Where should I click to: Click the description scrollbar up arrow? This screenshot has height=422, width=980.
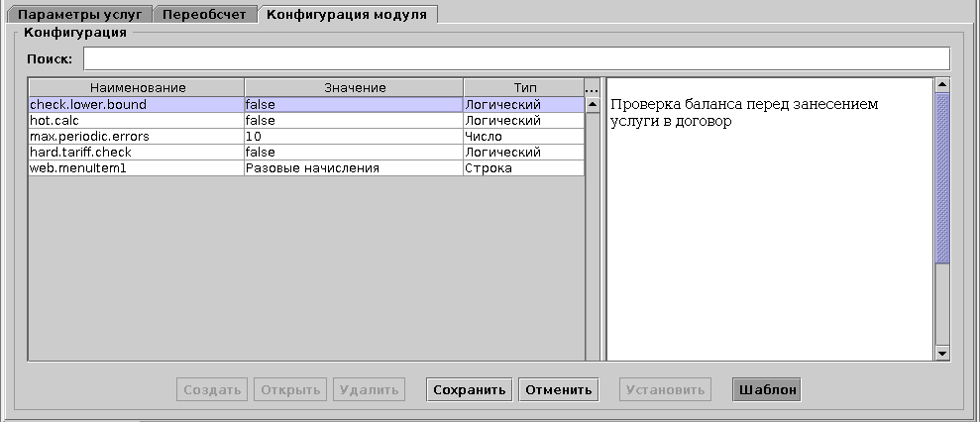(x=942, y=85)
